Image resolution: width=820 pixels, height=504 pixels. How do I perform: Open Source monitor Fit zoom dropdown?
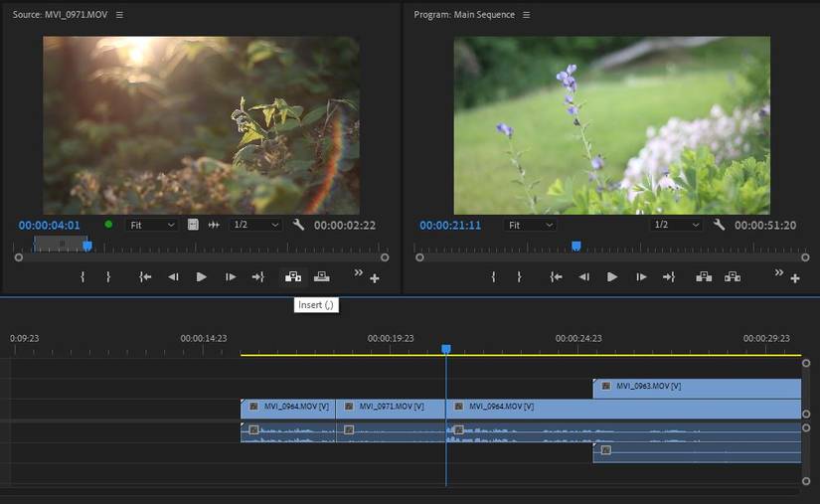click(152, 225)
